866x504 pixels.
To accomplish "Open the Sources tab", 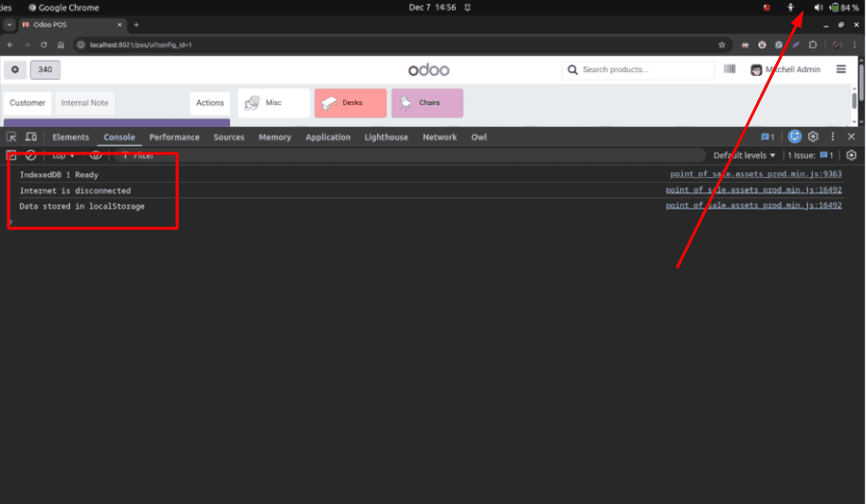I will coord(228,137).
